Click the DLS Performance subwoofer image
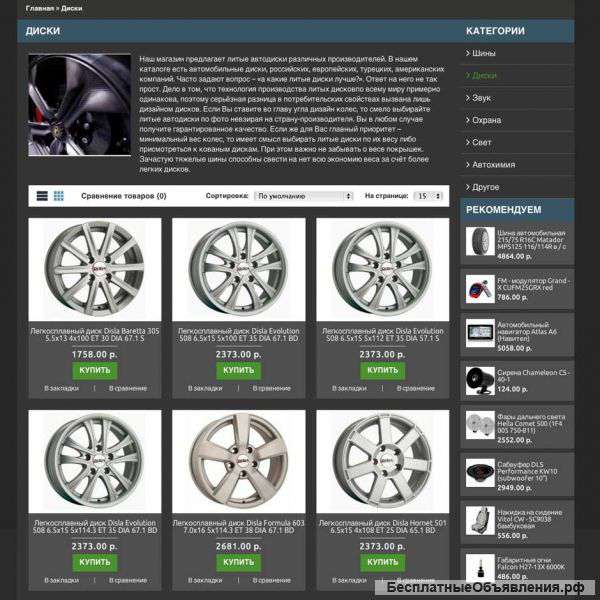 [x=479, y=474]
